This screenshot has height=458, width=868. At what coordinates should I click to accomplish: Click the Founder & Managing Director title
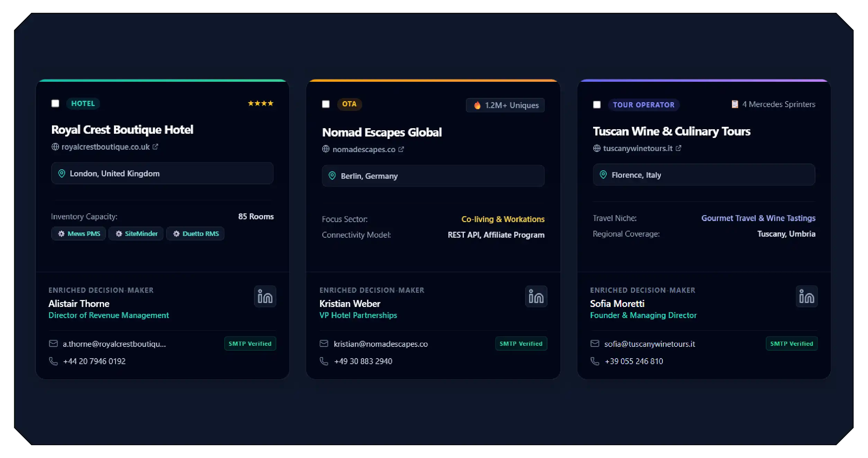(x=643, y=315)
